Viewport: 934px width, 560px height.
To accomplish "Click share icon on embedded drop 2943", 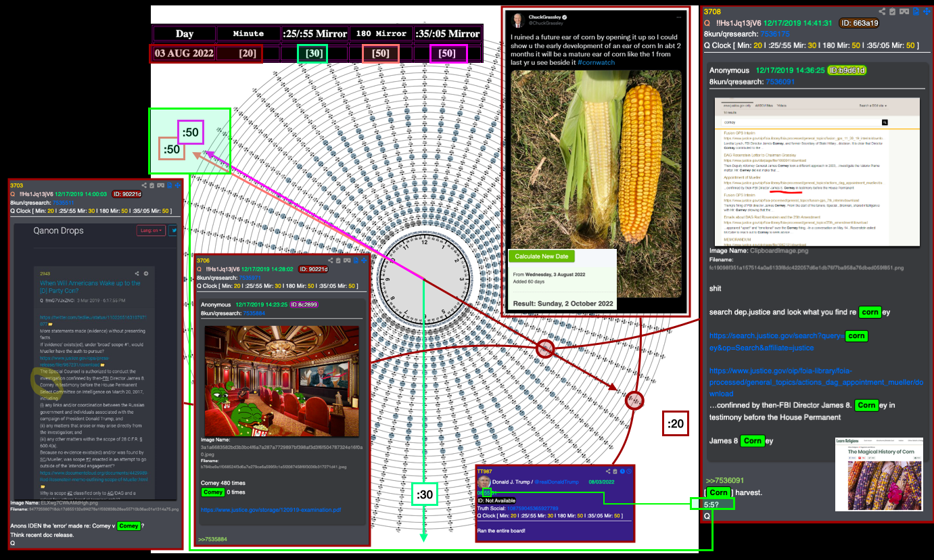I will [137, 273].
